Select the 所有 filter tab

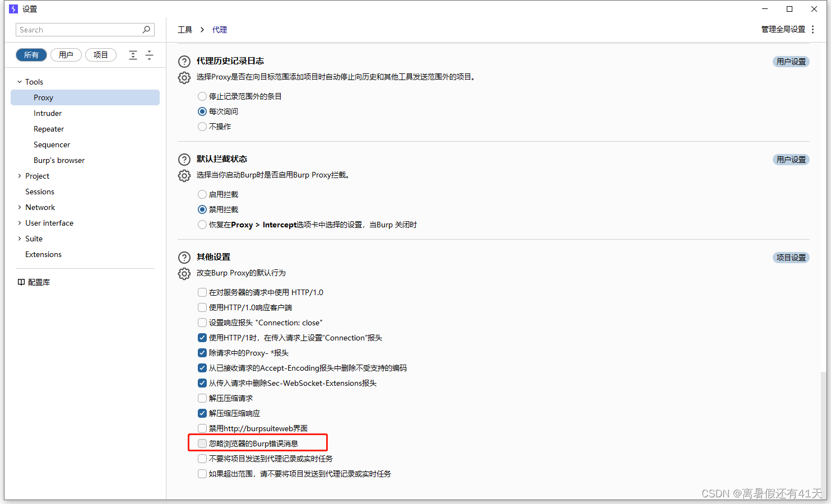31,55
